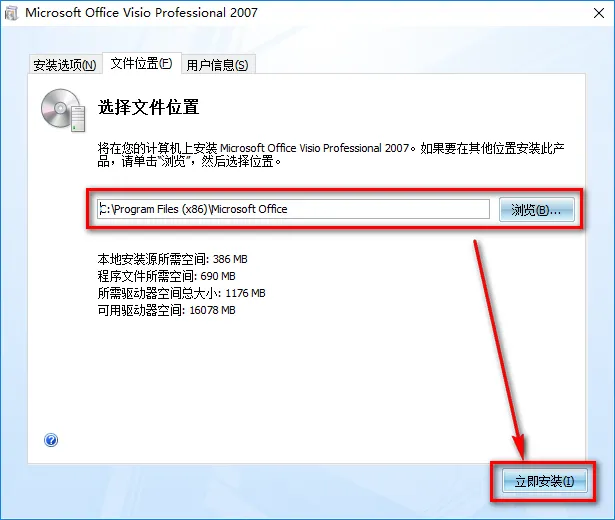The image size is (615, 520).
Task: Start setup with the 立即安装(I) button
Action: pyautogui.click(x=544, y=481)
